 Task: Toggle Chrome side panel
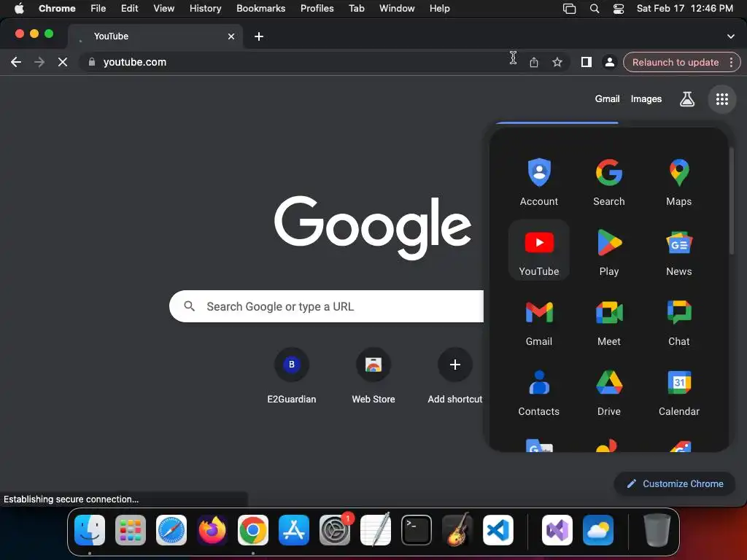586,62
